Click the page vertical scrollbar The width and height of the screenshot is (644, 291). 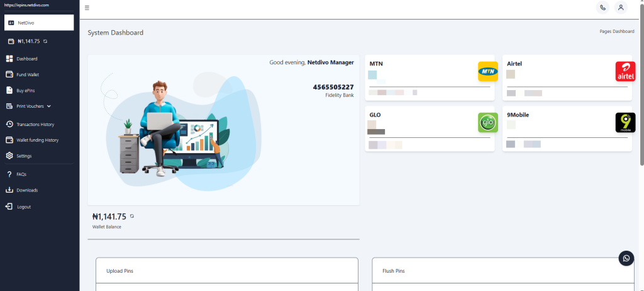coord(641,84)
